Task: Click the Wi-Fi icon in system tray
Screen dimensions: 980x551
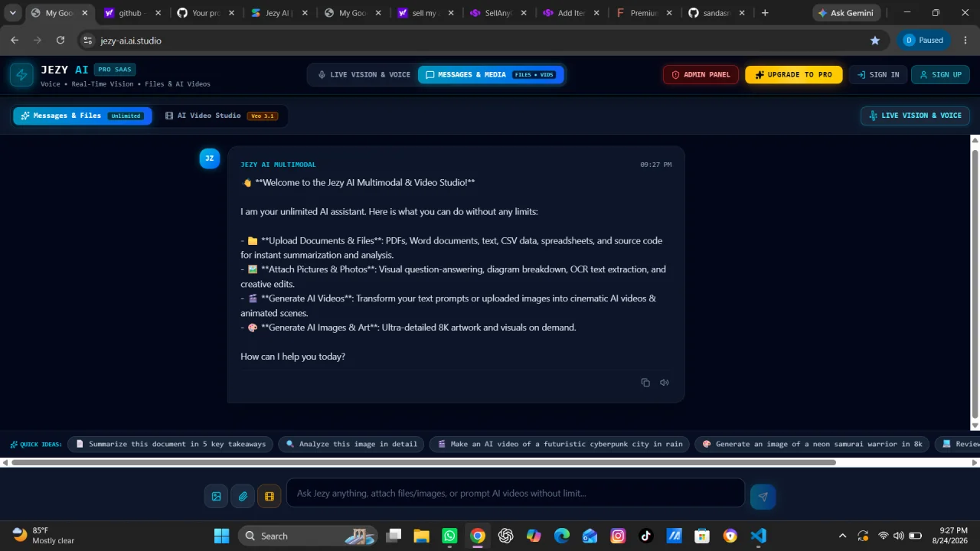Action: pos(883,536)
